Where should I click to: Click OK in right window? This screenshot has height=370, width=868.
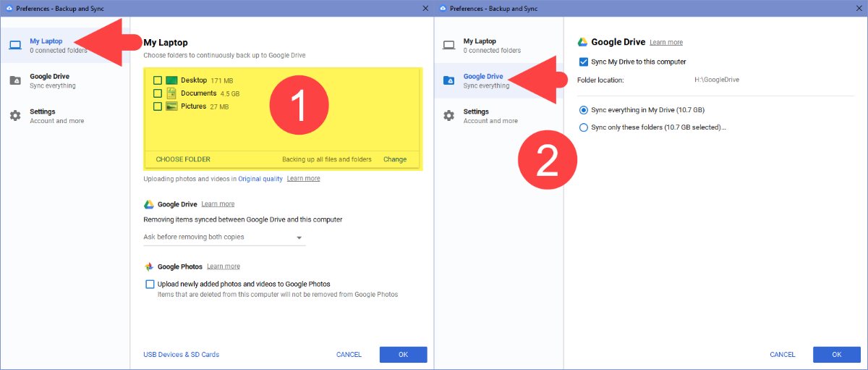837,355
